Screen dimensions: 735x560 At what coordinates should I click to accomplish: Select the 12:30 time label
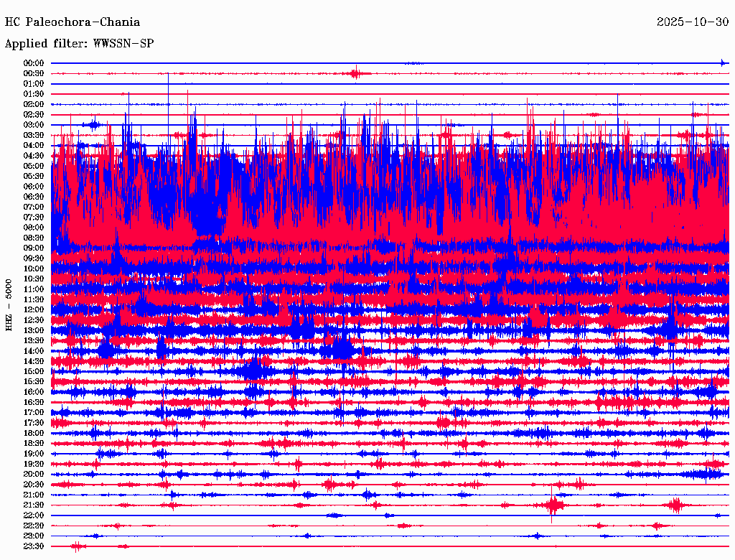click(x=34, y=320)
